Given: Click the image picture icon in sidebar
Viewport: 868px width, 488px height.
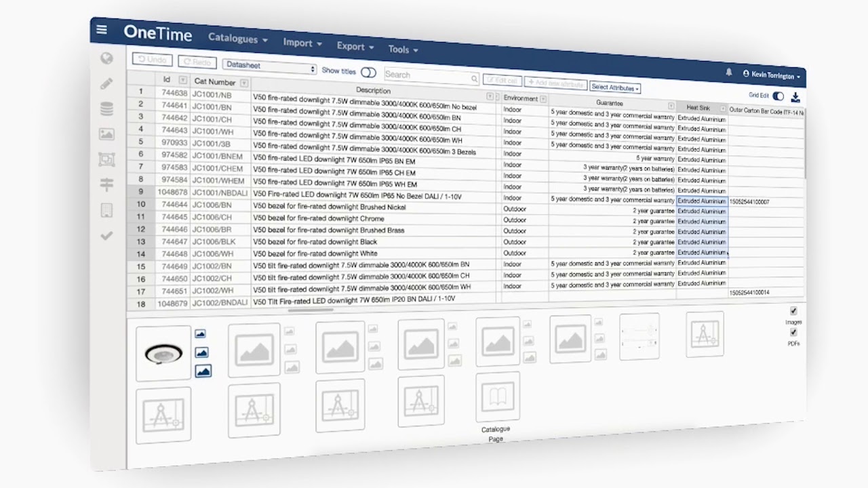Looking at the screenshot, I should (x=106, y=134).
